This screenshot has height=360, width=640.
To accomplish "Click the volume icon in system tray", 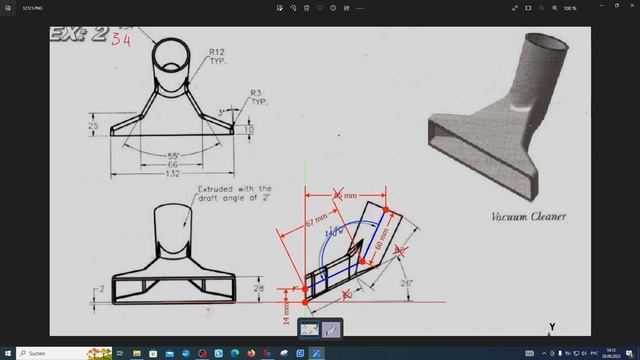I will tap(584, 353).
